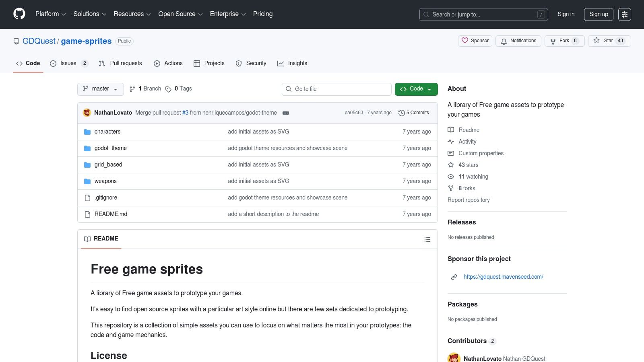Open the Notifications bell
Screen dimensions: 644x362
[x=518, y=41]
